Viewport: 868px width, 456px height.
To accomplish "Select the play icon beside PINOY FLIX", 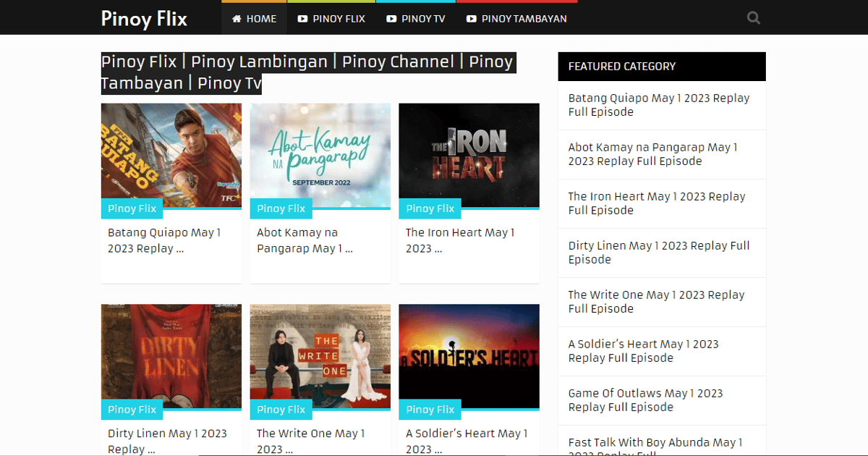I will (302, 19).
